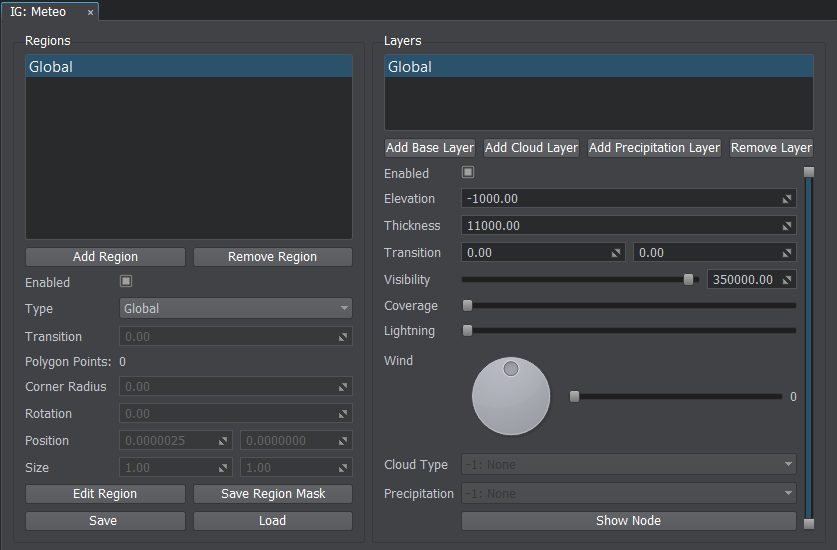Click the Save Region Mask button

click(x=272, y=494)
